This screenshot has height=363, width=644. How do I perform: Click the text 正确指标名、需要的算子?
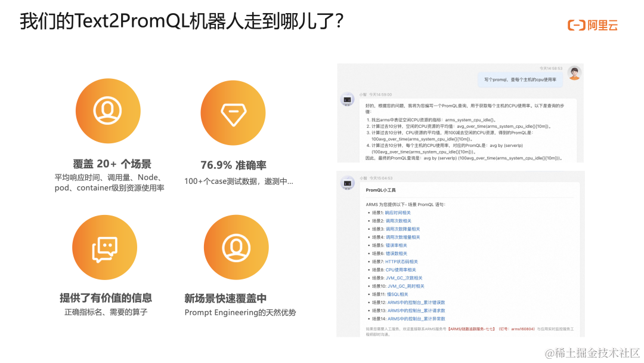(x=106, y=312)
